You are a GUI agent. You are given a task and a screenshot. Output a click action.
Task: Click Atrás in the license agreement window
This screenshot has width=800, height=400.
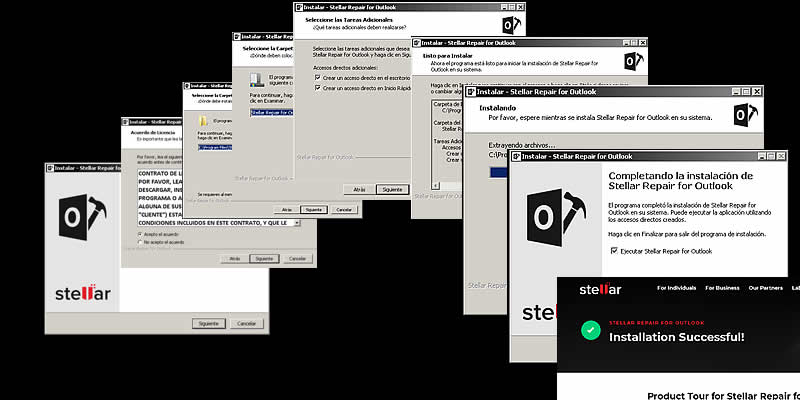coord(234,259)
